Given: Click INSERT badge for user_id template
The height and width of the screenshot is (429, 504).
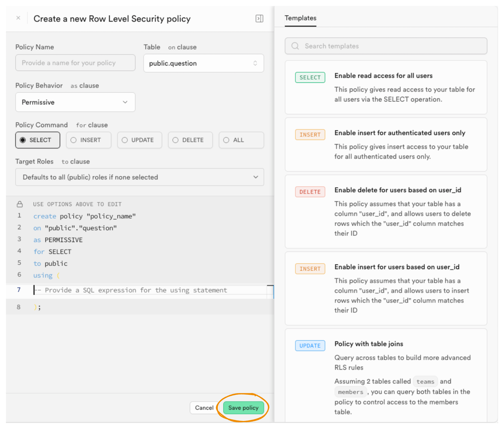Looking at the screenshot, I should tap(310, 269).
